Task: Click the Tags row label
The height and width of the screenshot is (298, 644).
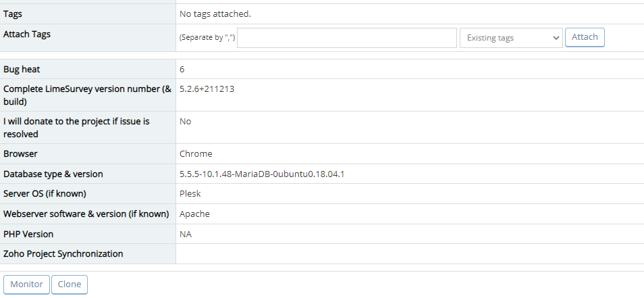Action: pyautogui.click(x=13, y=14)
